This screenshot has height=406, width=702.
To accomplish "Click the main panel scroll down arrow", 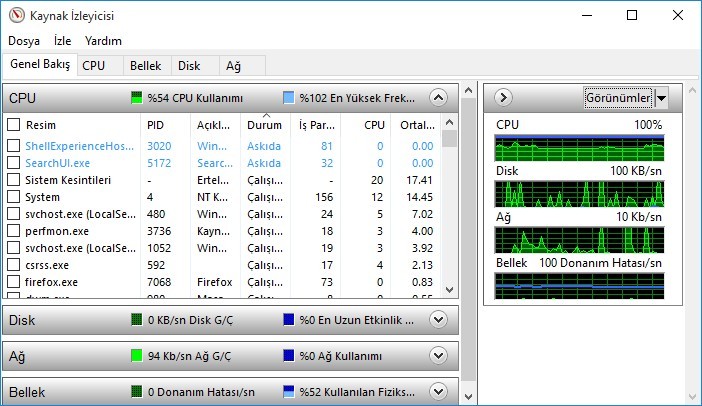I will [x=468, y=397].
